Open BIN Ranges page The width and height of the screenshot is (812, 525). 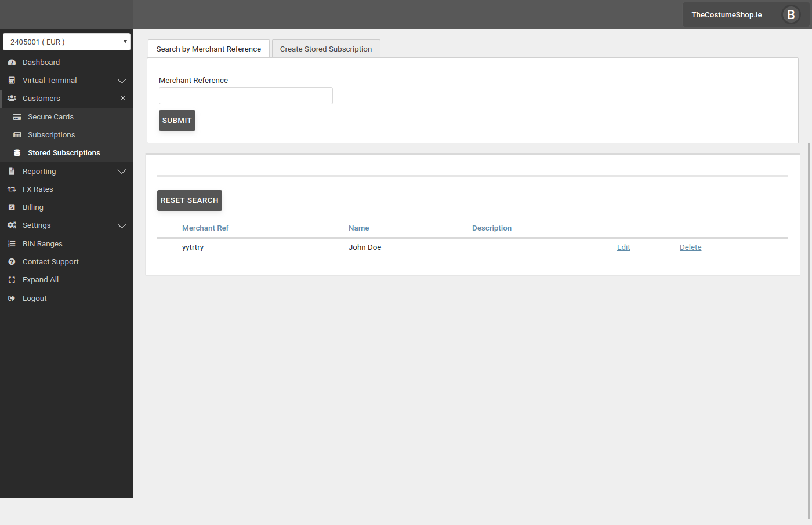pyautogui.click(x=42, y=244)
